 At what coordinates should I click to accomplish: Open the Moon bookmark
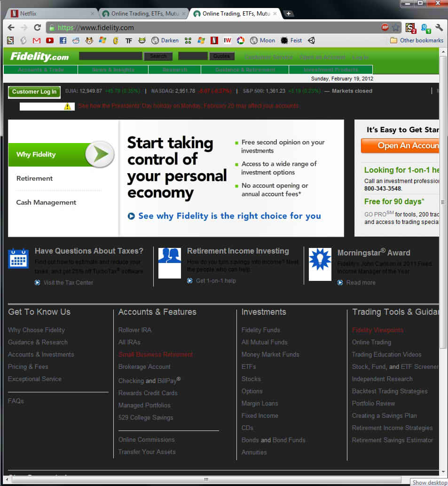click(262, 40)
